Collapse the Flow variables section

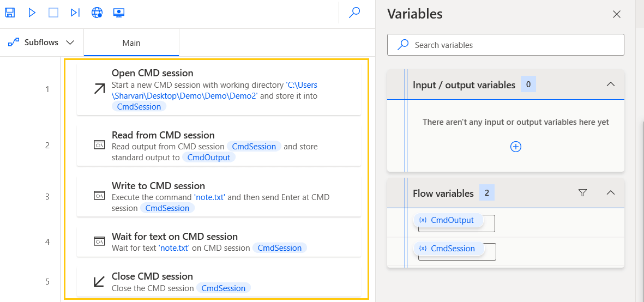coord(611,192)
